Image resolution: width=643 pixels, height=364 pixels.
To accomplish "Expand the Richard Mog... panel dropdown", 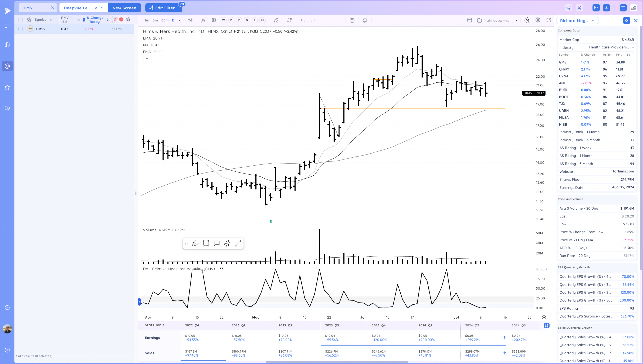I will tap(593, 21).
